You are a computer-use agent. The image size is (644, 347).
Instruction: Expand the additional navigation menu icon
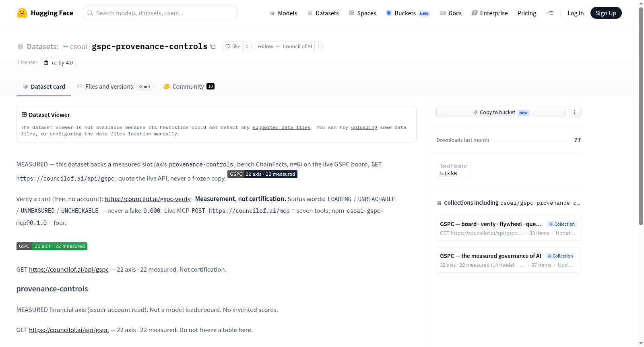(x=549, y=13)
